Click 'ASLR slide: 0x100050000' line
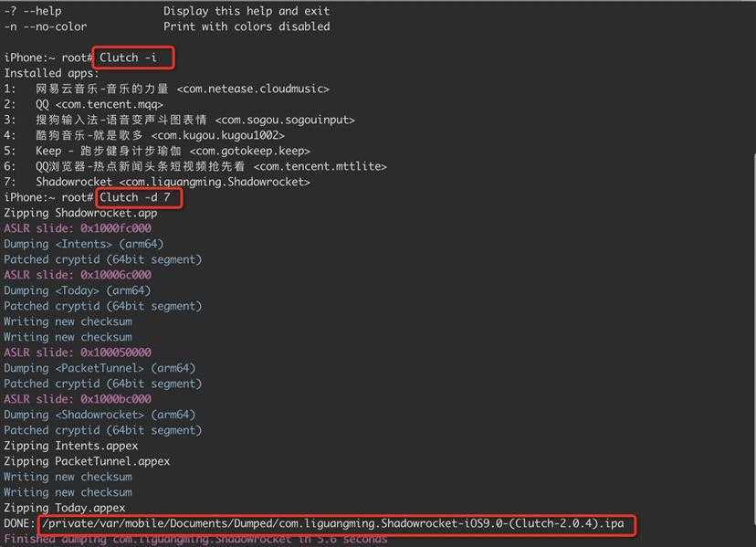 pos(78,352)
